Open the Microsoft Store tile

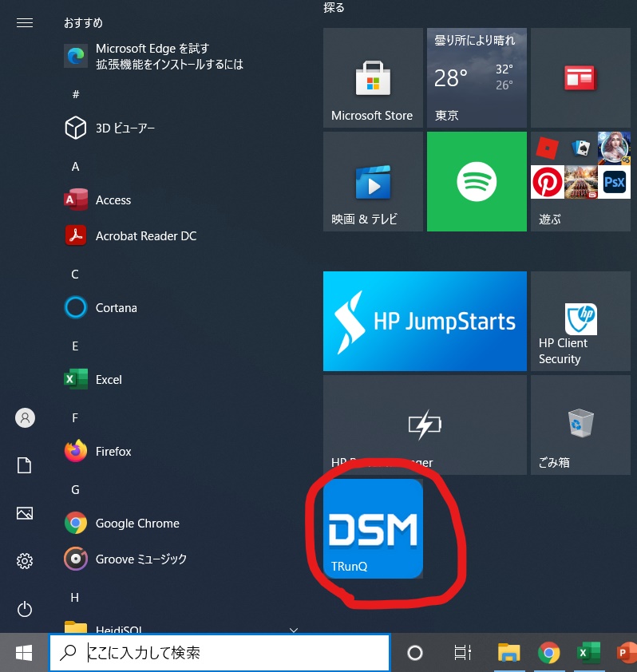point(373,77)
